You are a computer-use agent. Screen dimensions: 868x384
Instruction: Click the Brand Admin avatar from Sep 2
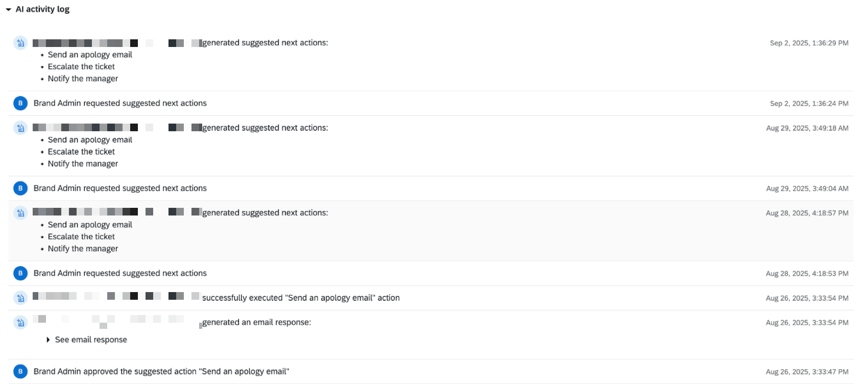point(20,103)
